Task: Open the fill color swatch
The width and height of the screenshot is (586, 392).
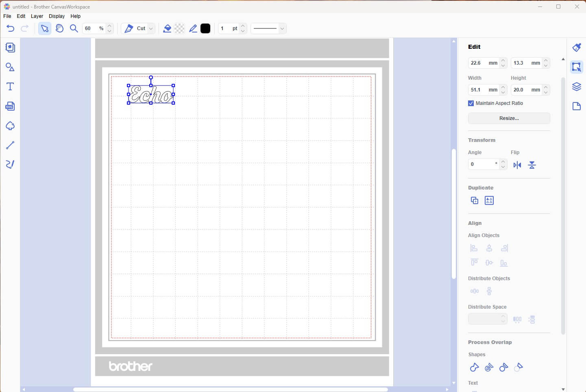Action: click(179, 28)
